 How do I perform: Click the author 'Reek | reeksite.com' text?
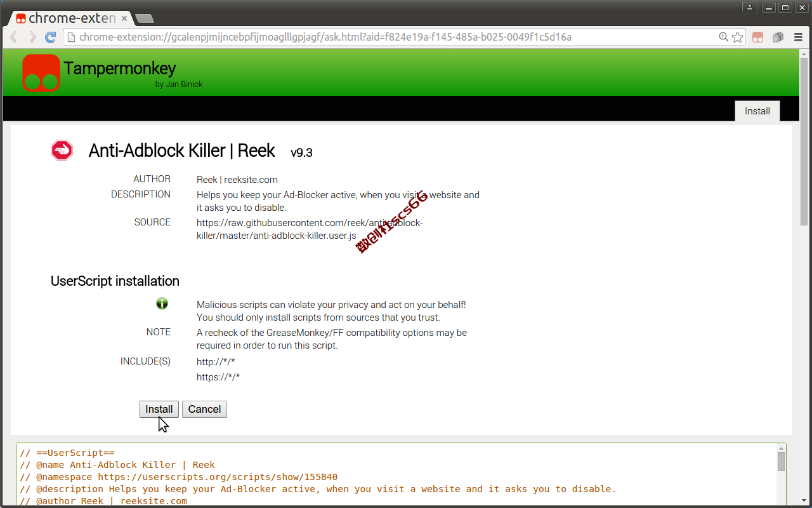[x=237, y=180]
